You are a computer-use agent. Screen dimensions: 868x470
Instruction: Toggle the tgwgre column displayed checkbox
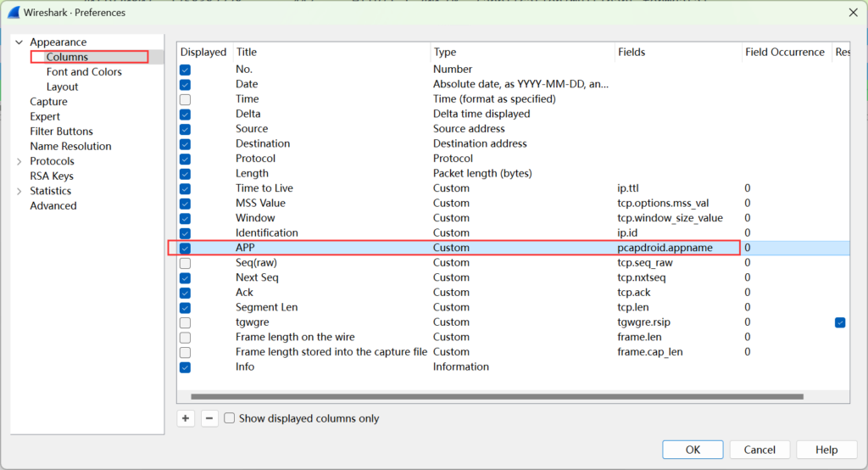click(186, 322)
